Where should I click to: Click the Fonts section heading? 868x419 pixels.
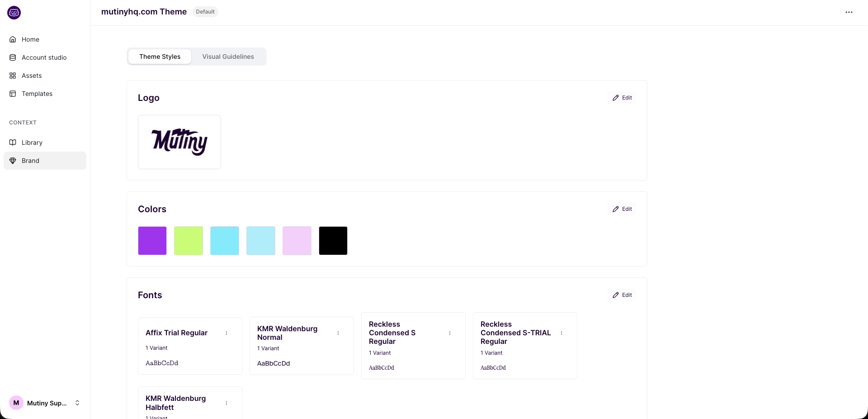click(x=150, y=295)
